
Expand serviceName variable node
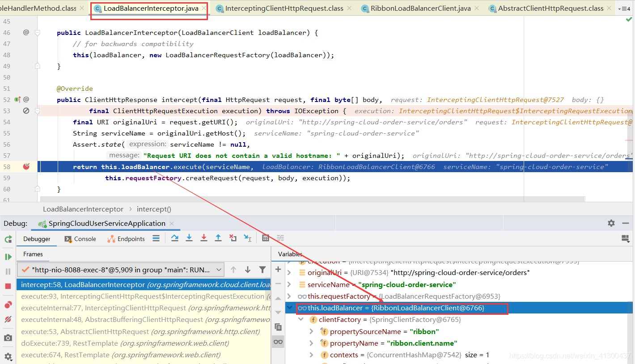(289, 284)
